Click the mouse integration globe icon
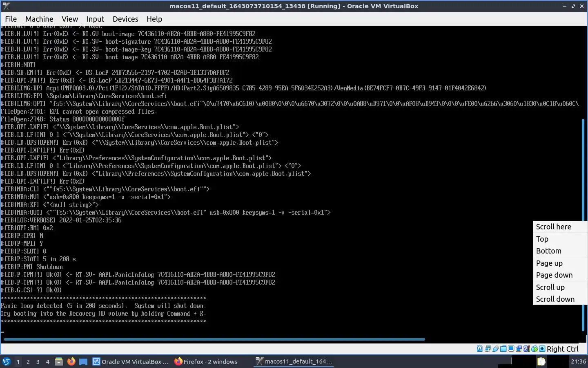 point(534,349)
